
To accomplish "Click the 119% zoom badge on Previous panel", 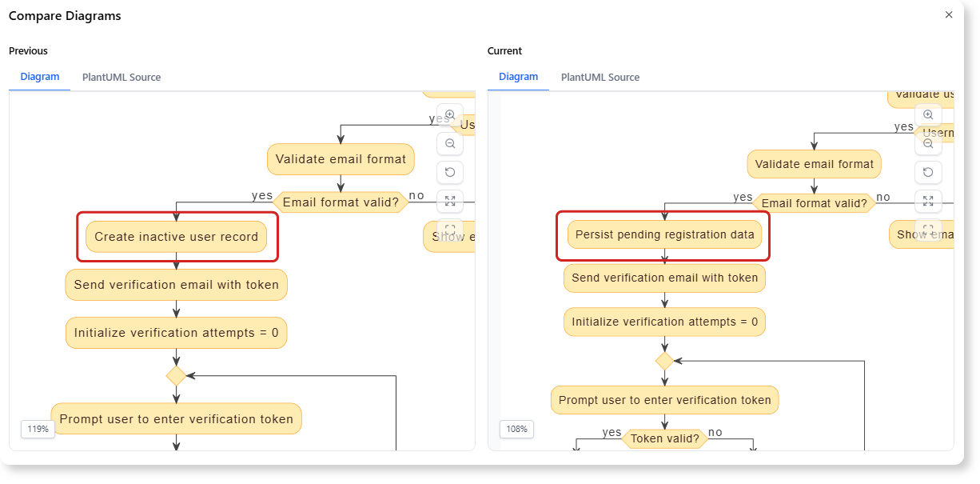I will pyautogui.click(x=38, y=429).
